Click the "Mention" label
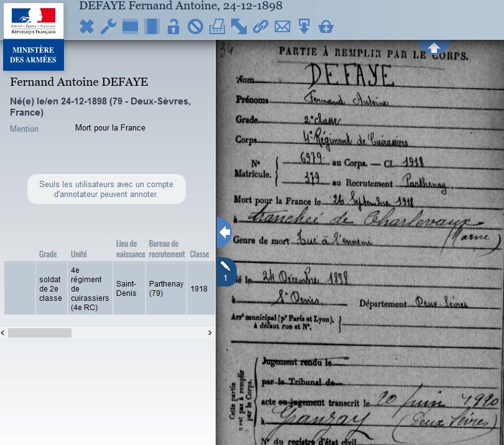This screenshot has width=504, height=445. 24,129
